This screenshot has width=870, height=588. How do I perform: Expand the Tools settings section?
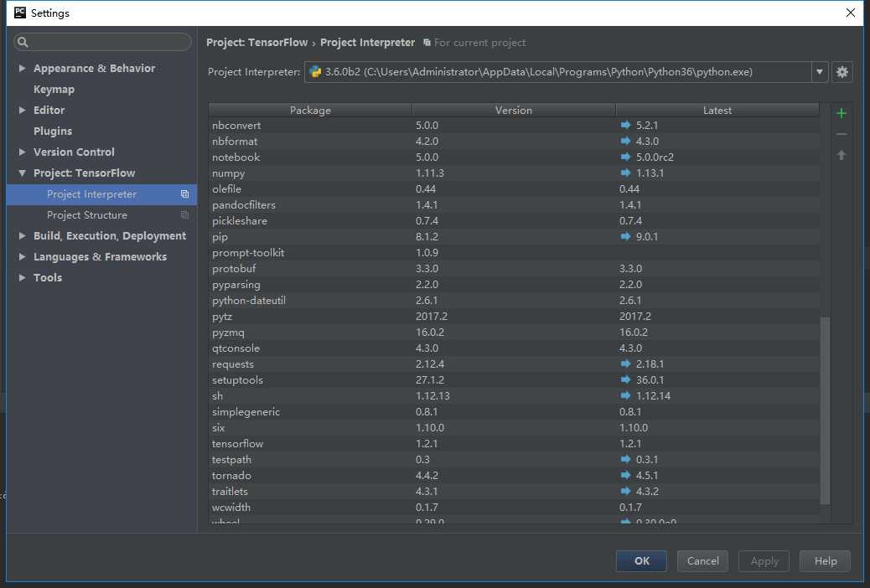coord(22,277)
